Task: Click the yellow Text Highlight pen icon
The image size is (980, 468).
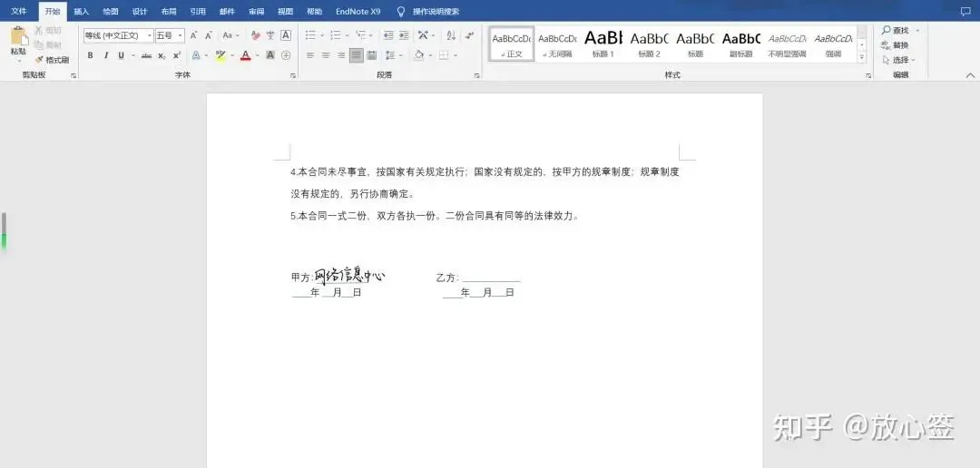Action: [220, 55]
